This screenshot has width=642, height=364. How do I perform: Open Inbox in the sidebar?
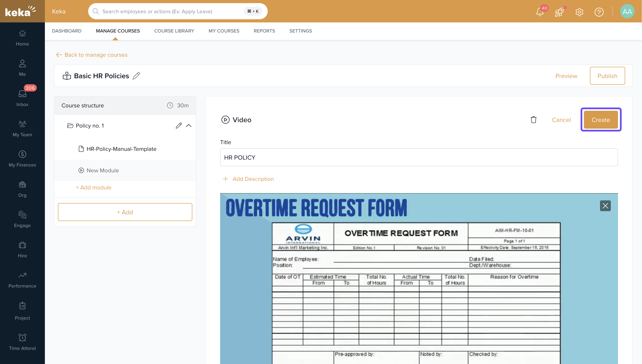coord(22,97)
